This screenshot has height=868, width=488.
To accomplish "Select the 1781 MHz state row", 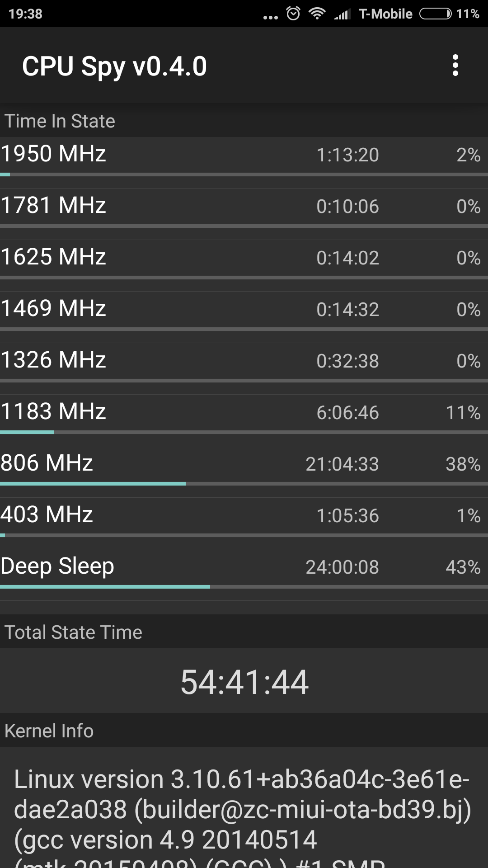I will click(x=244, y=207).
